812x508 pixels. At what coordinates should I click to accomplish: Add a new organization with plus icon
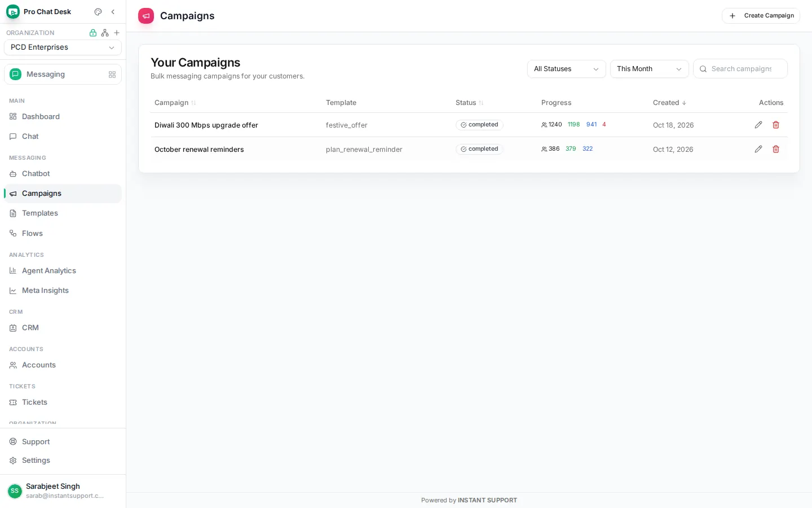tap(117, 33)
